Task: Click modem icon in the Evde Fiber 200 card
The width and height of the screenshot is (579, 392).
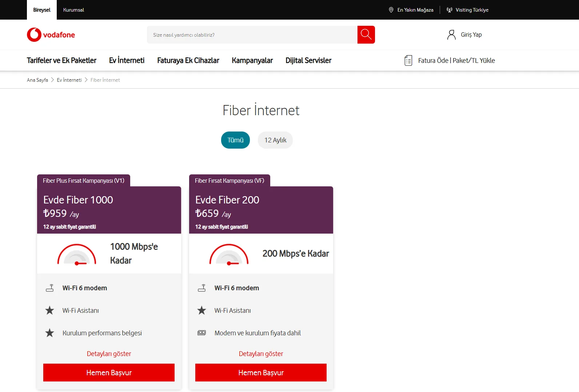Action: (x=202, y=288)
